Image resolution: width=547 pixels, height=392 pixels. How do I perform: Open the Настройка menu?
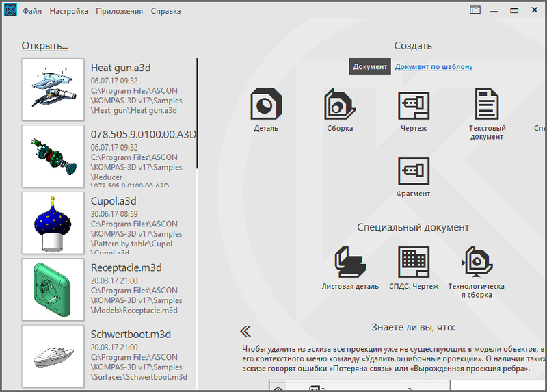(69, 11)
